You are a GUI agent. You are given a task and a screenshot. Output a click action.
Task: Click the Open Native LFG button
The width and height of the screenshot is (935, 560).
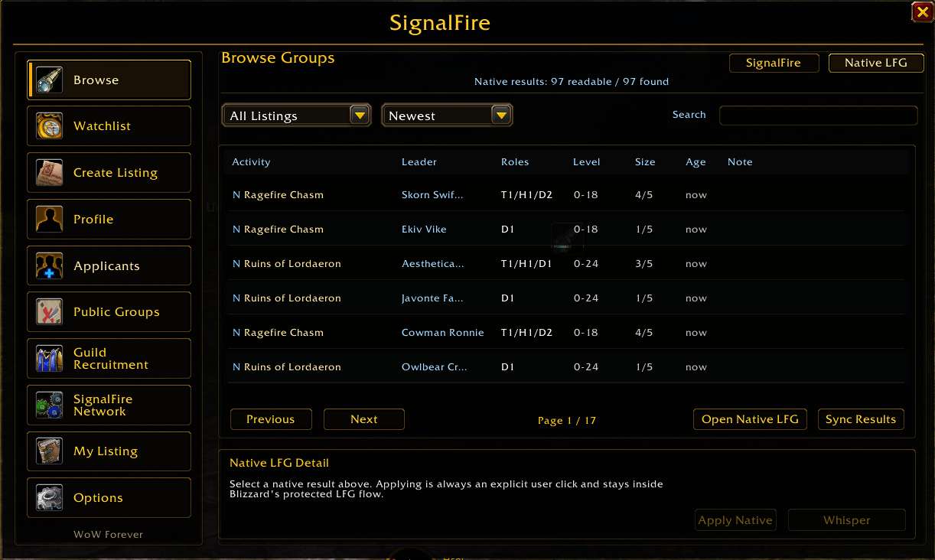[750, 419]
